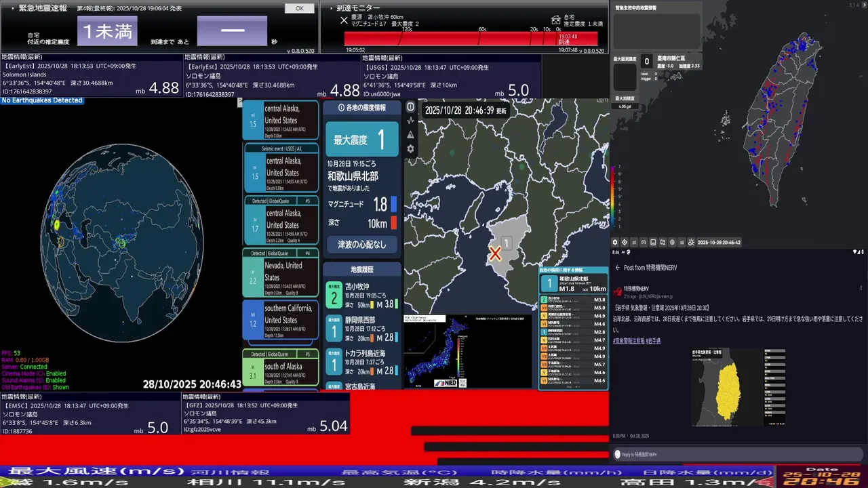Click the house icon in the arrival monitor
868x488 pixels.
click(556, 20)
